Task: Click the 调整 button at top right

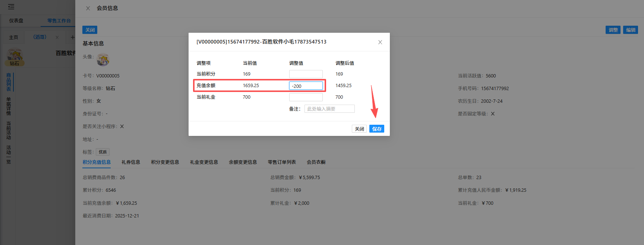Action: point(613,30)
